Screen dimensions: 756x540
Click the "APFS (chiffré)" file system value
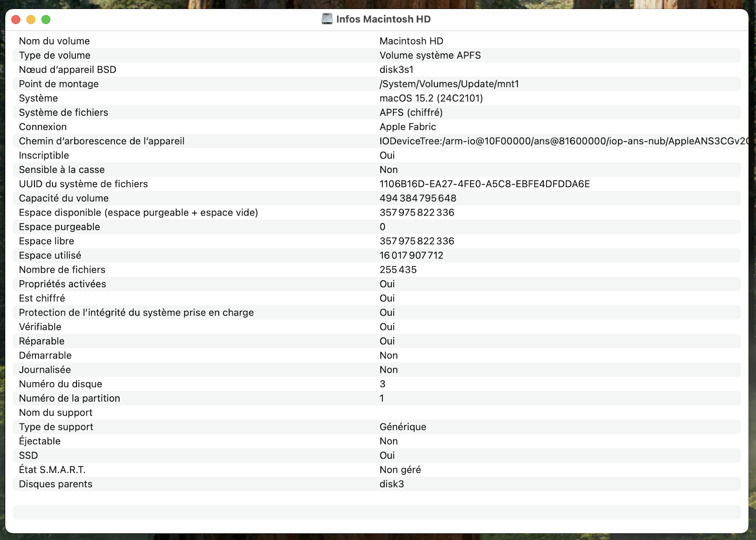pyautogui.click(x=411, y=112)
